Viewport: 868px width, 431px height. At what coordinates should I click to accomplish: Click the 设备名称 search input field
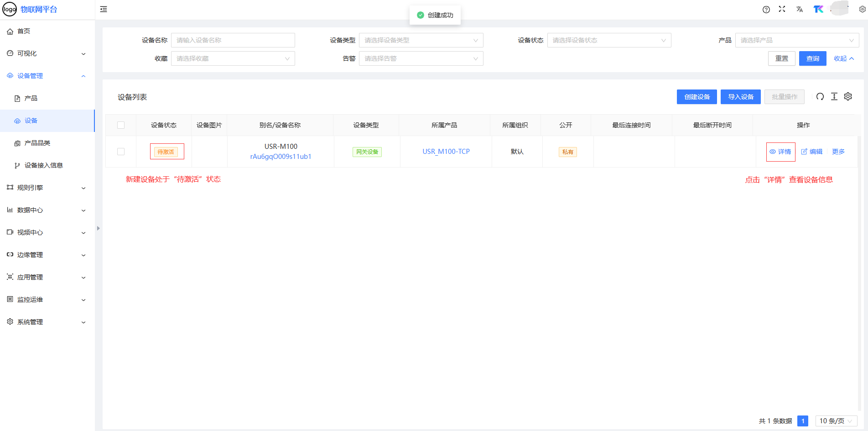pyautogui.click(x=233, y=40)
